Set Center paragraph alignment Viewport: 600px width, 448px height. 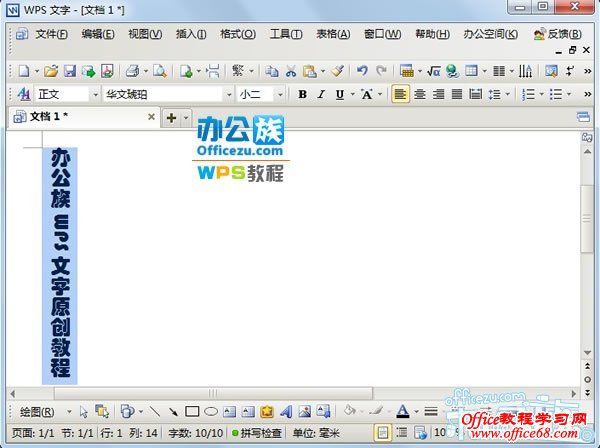[x=420, y=94]
